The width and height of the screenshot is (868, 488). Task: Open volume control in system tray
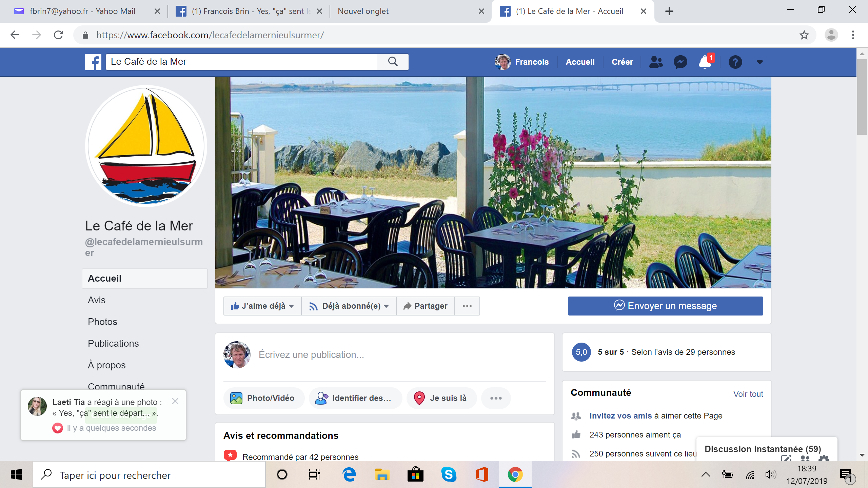(770, 475)
